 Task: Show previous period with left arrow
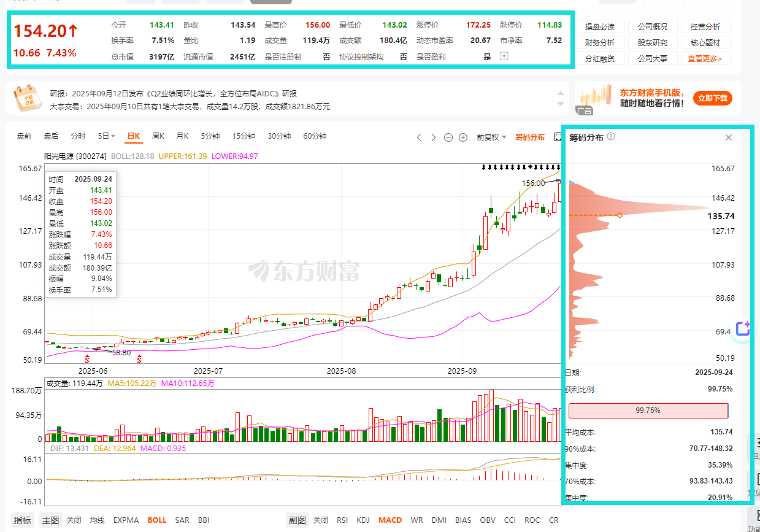pyautogui.click(x=420, y=137)
